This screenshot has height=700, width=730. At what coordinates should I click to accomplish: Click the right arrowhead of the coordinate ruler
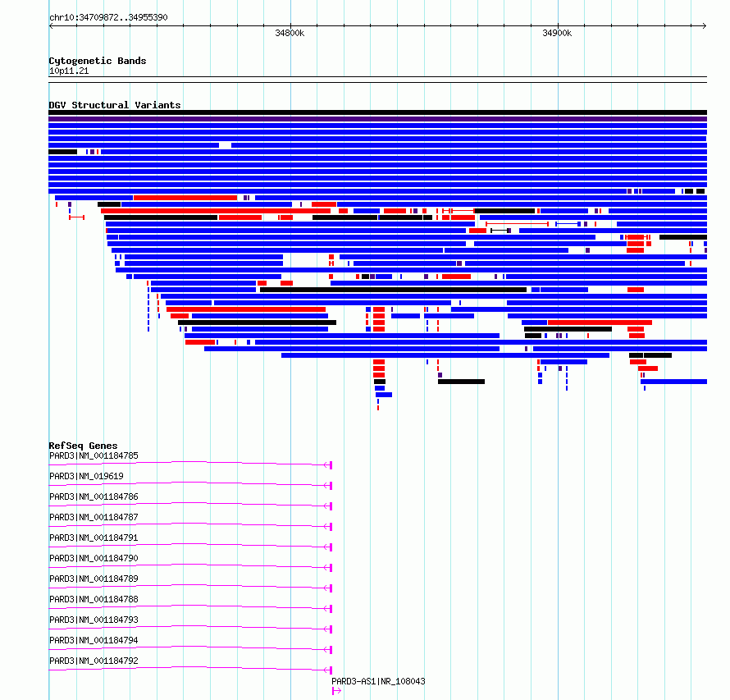pyautogui.click(x=705, y=26)
